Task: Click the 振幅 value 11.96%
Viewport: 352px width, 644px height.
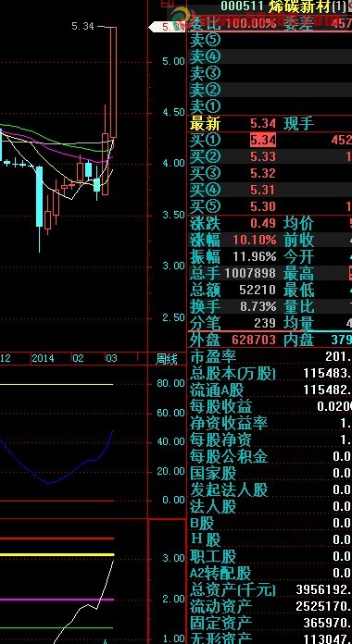Action: 255,257
